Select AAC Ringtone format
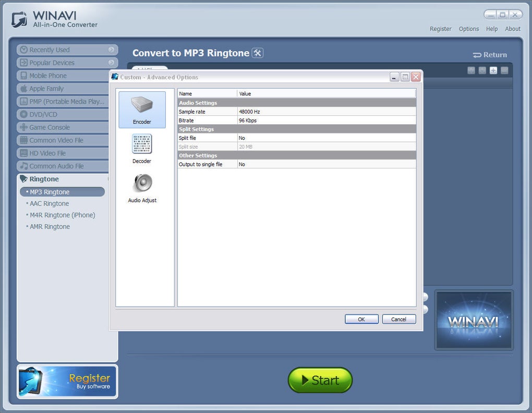 click(49, 203)
